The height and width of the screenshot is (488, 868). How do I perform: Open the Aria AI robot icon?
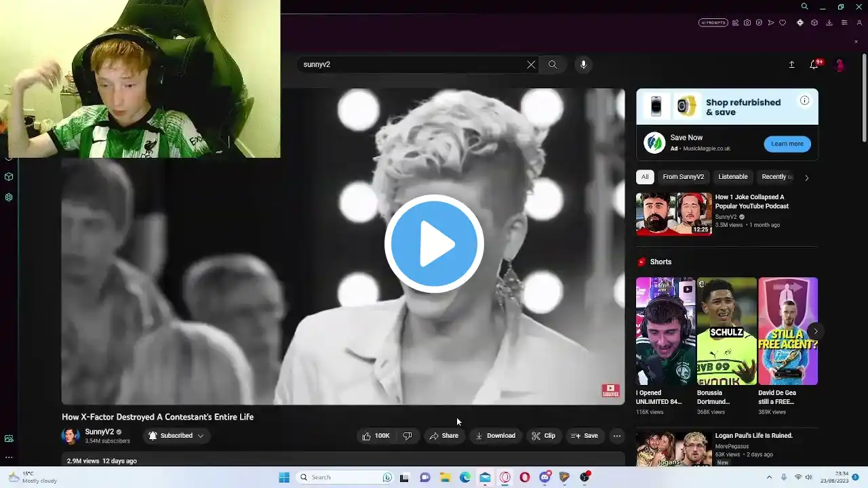point(800,22)
